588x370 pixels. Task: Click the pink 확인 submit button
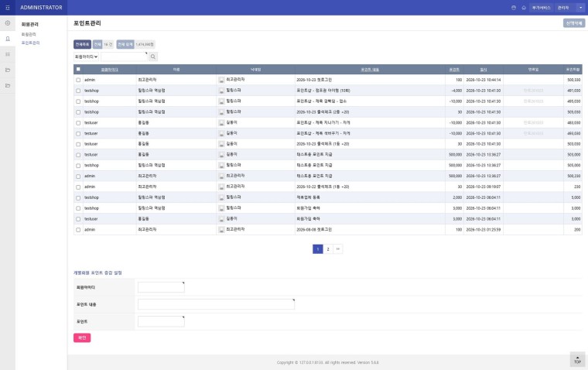82,337
